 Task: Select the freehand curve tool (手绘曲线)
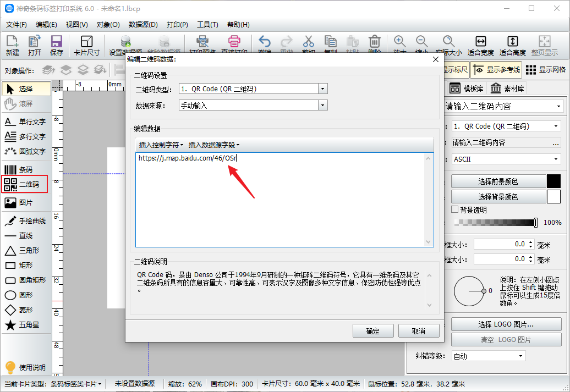[x=26, y=221]
